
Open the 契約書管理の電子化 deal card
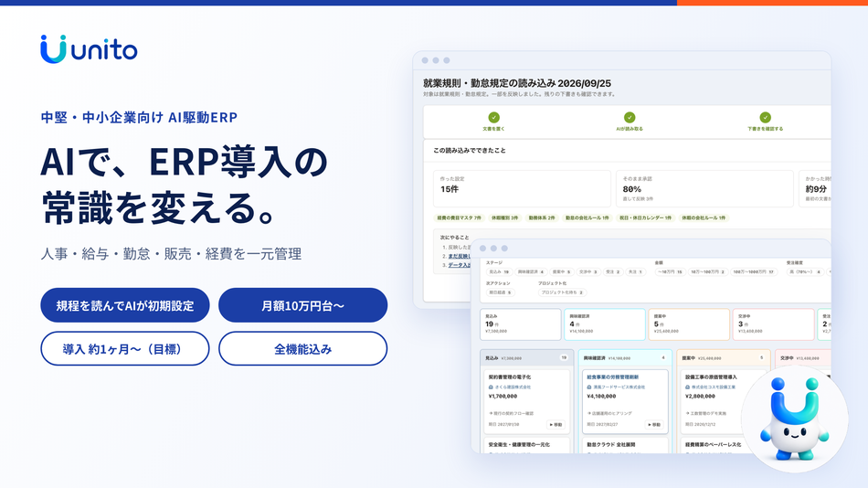coord(526,401)
